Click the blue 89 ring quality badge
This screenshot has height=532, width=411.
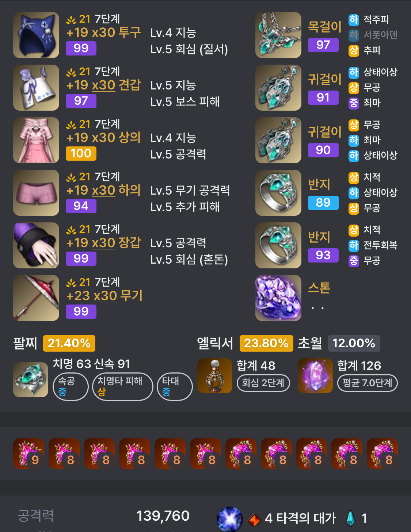(323, 203)
